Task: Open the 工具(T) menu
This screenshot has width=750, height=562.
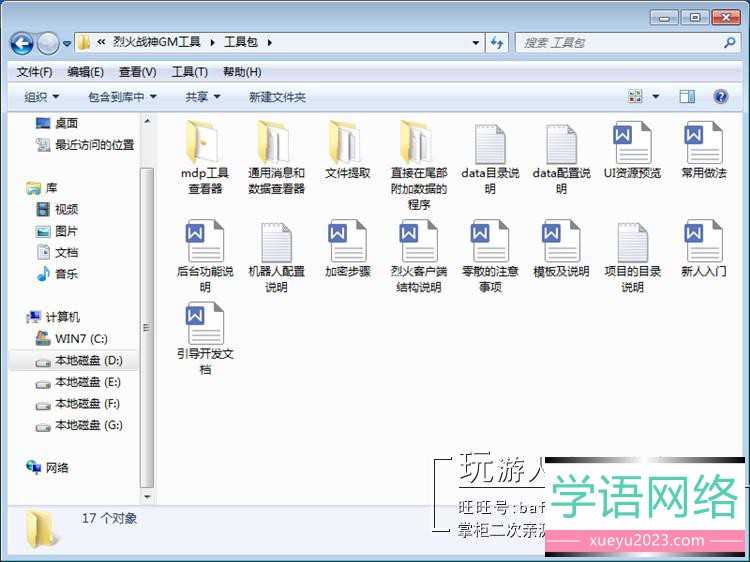Action: click(x=189, y=72)
